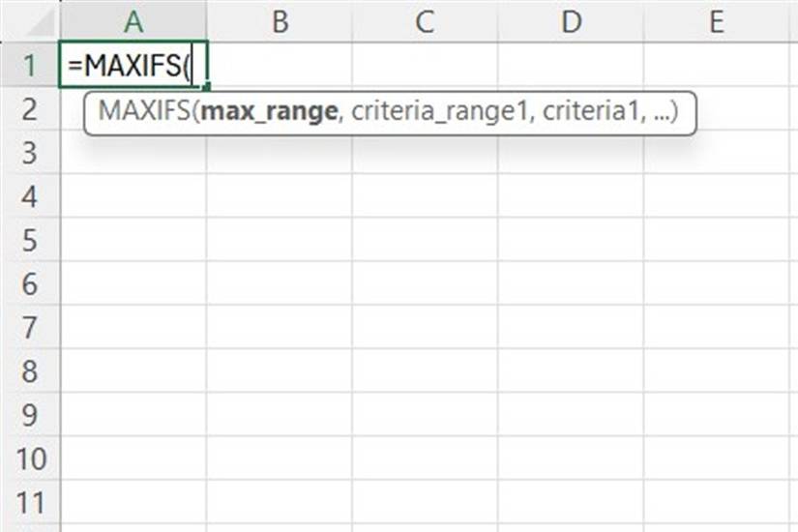
Task: Click the Select All corner triangle
Action: pyautogui.click(x=41, y=23)
